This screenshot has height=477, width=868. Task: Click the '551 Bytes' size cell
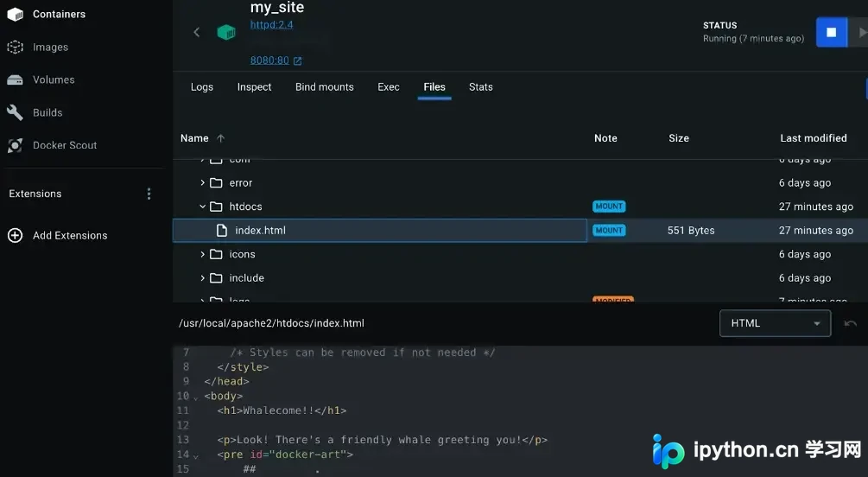click(x=691, y=231)
